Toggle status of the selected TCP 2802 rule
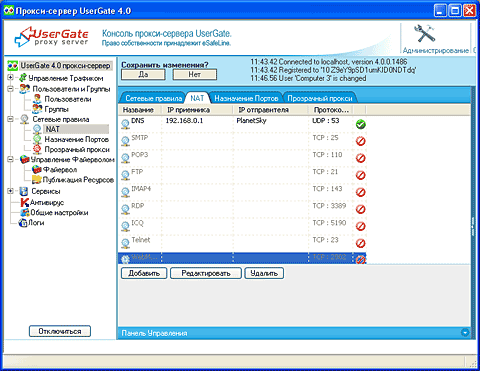 pos(360,259)
